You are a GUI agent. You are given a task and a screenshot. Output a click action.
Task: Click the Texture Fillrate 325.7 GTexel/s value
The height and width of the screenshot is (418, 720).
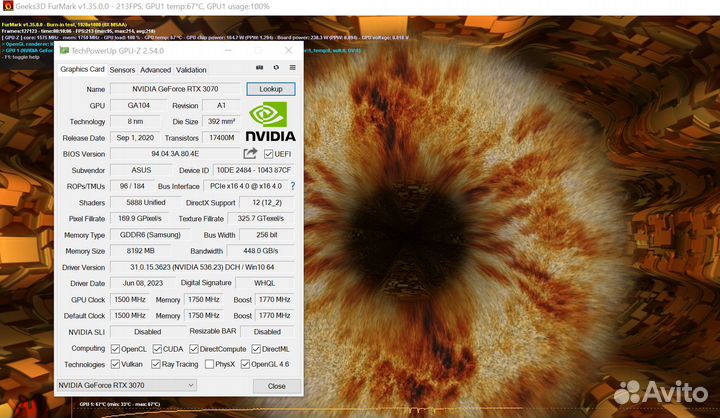coord(260,218)
